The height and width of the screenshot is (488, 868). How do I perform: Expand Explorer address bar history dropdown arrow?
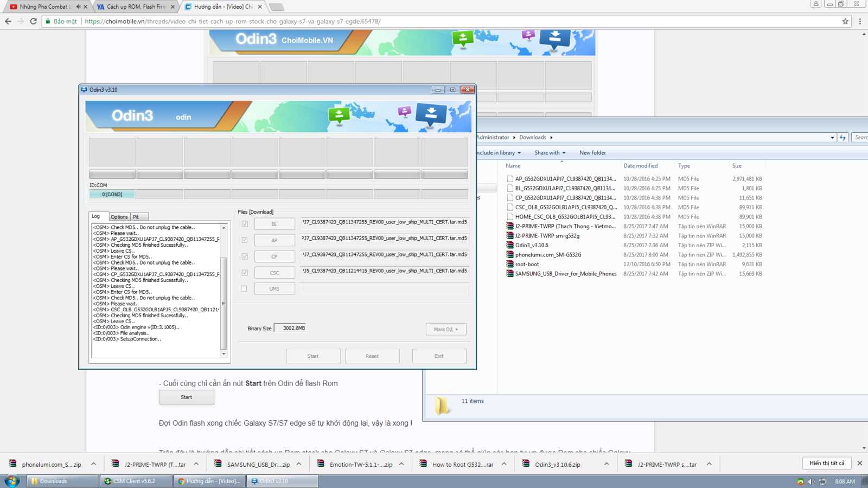point(832,138)
